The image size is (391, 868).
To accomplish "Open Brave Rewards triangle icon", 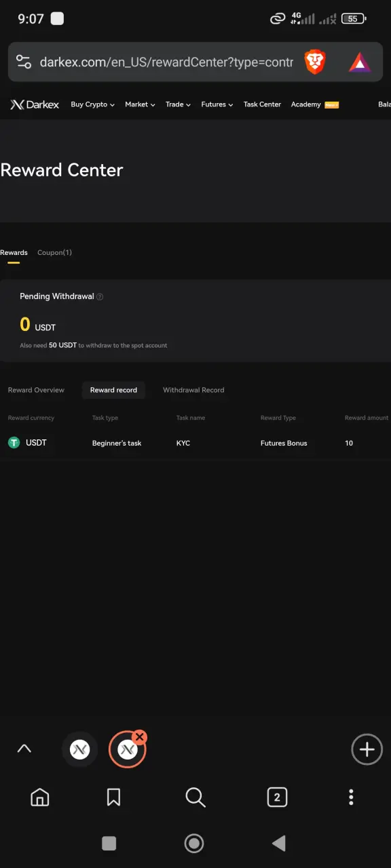I will [x=360, y=63].
